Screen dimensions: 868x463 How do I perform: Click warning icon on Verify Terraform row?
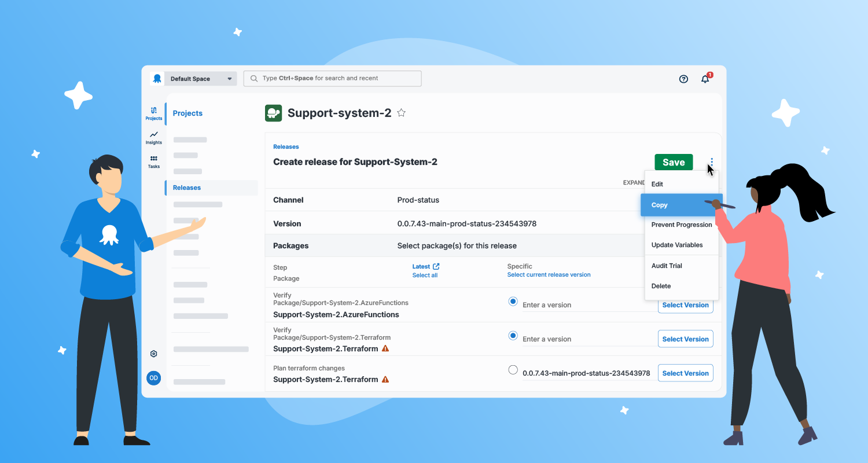pyautogui.click(x=385, y=348)
